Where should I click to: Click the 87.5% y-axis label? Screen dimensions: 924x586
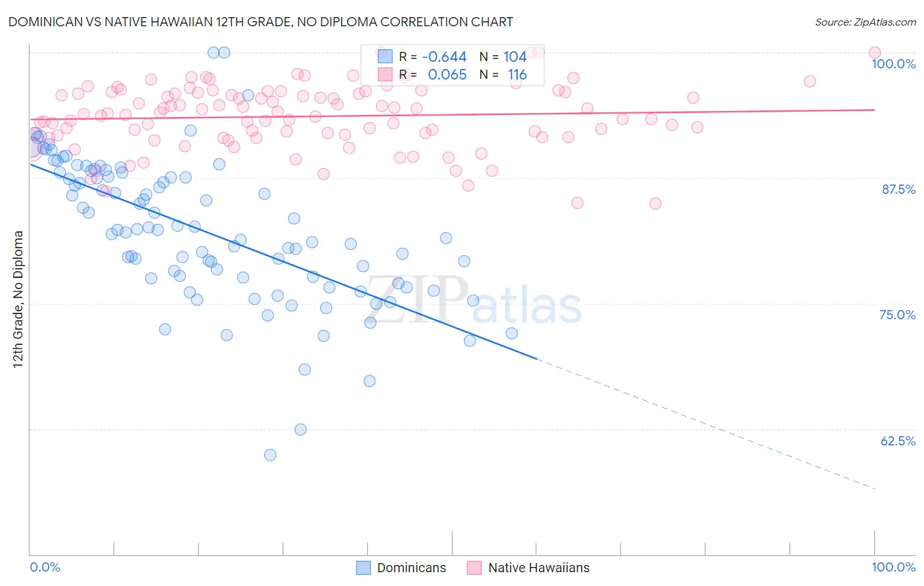[898, 189]
